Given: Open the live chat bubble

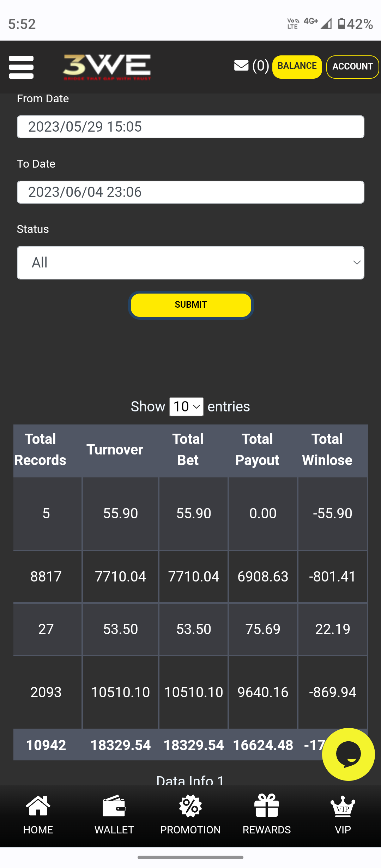Looking at the screenshot, I should pyautogui.click(x=348, y=754).
